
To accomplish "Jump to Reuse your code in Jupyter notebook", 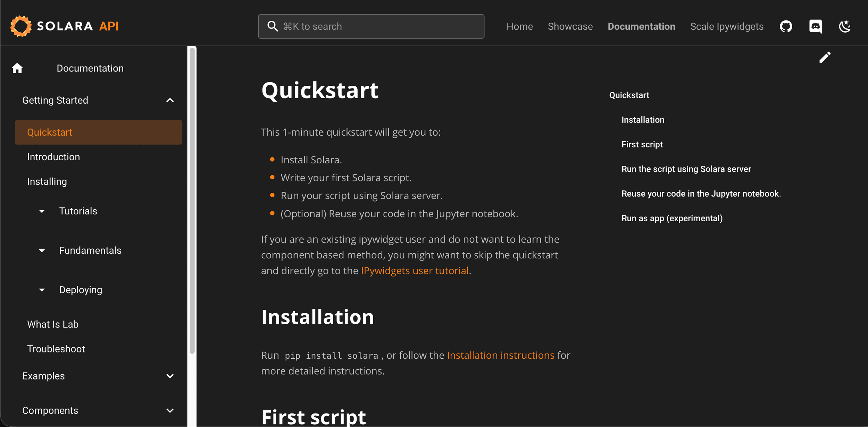I will [x=701, y=194].
